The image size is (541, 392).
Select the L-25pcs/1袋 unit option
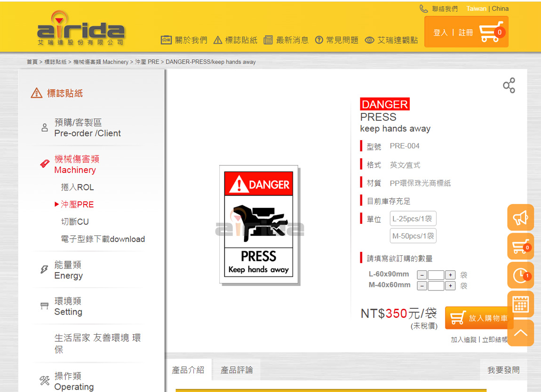[x=413, y=219]
